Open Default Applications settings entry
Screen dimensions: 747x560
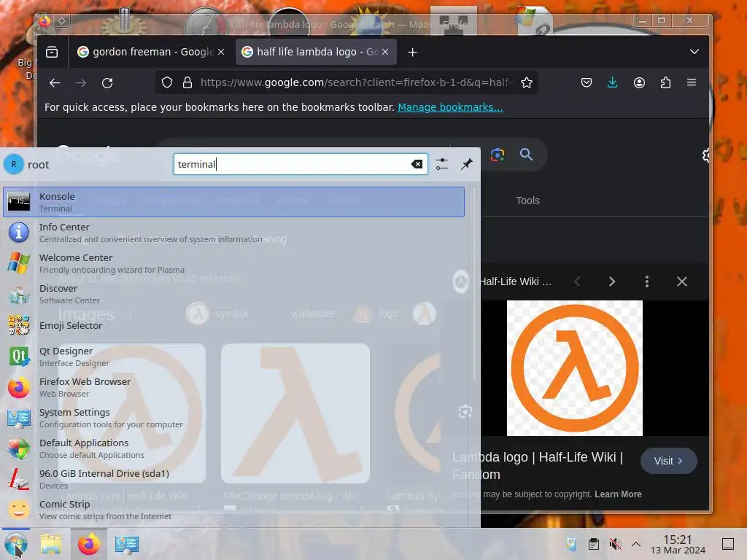(233, 448)
